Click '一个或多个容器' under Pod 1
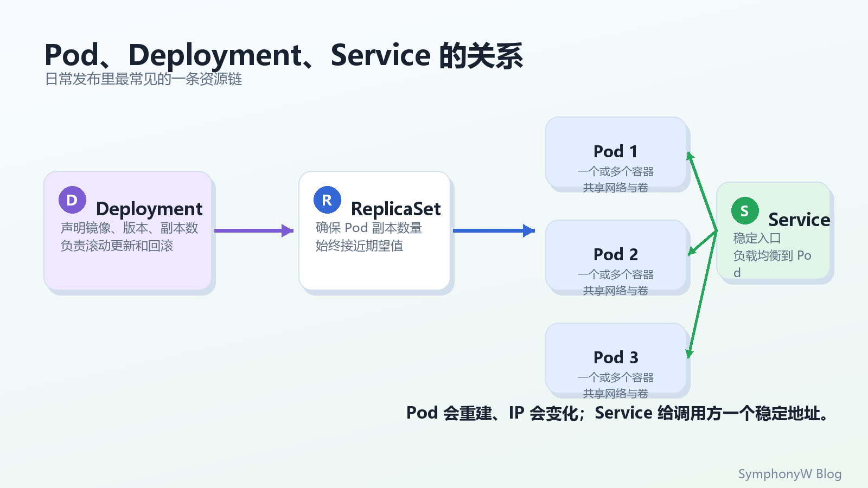The image size is (868, 488). [616, 171]
